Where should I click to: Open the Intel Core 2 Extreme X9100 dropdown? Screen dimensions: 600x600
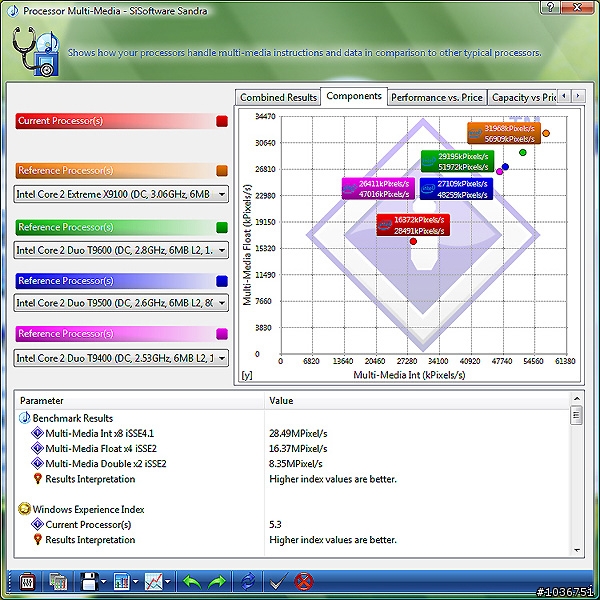click(121, 194)
